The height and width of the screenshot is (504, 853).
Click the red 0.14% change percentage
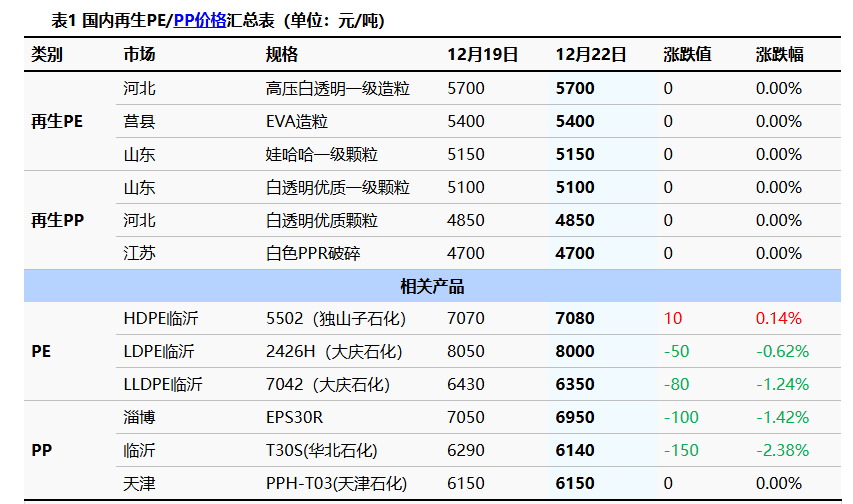coord(779,319)
